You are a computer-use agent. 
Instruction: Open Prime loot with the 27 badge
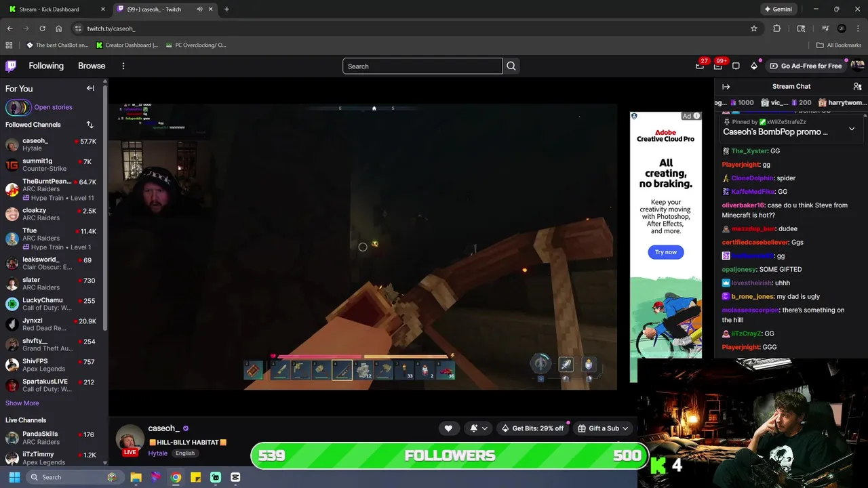700,66
